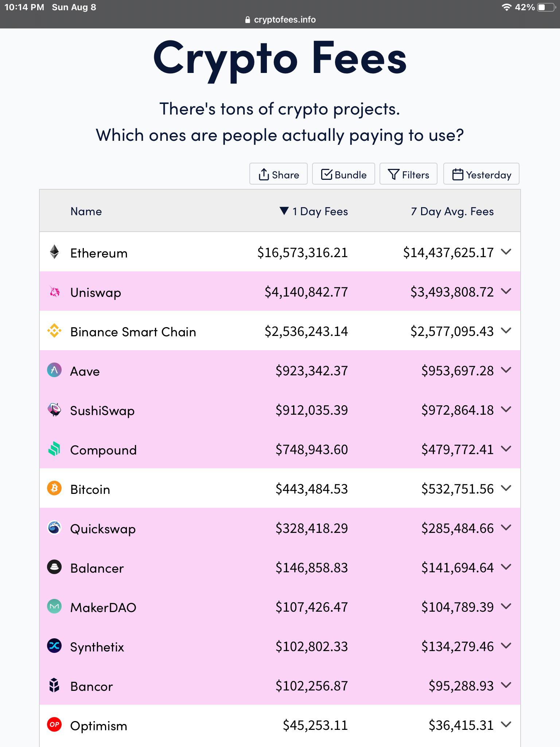
Task: Open the Yesterday date selector
Action: 481,174
